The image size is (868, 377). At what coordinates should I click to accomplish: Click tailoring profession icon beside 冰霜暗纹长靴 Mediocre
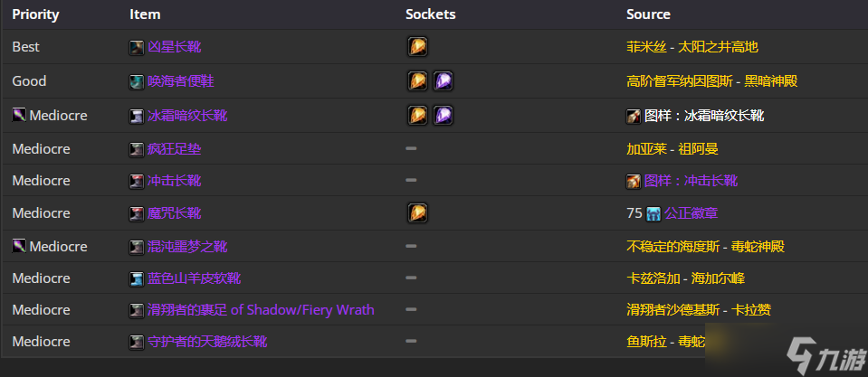[19, 115]
